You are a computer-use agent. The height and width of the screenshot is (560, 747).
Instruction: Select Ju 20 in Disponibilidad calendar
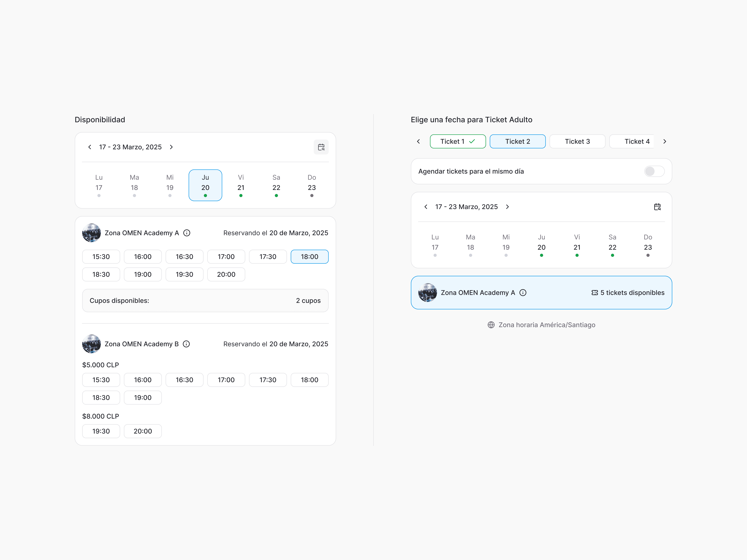coord(205,185)
